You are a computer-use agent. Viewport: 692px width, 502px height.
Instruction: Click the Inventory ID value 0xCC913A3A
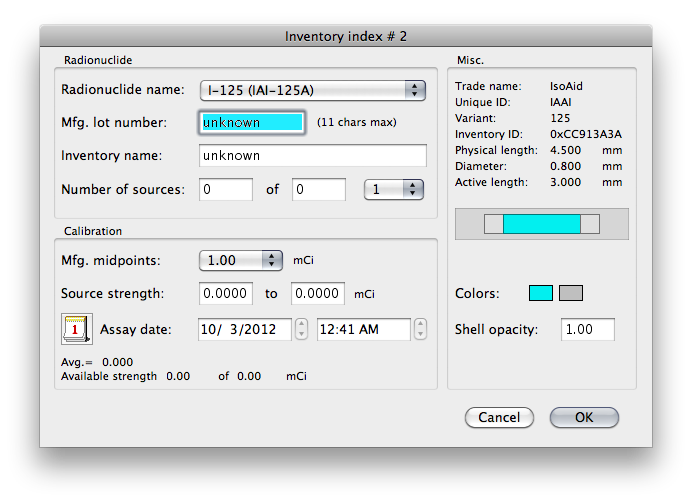586,134
